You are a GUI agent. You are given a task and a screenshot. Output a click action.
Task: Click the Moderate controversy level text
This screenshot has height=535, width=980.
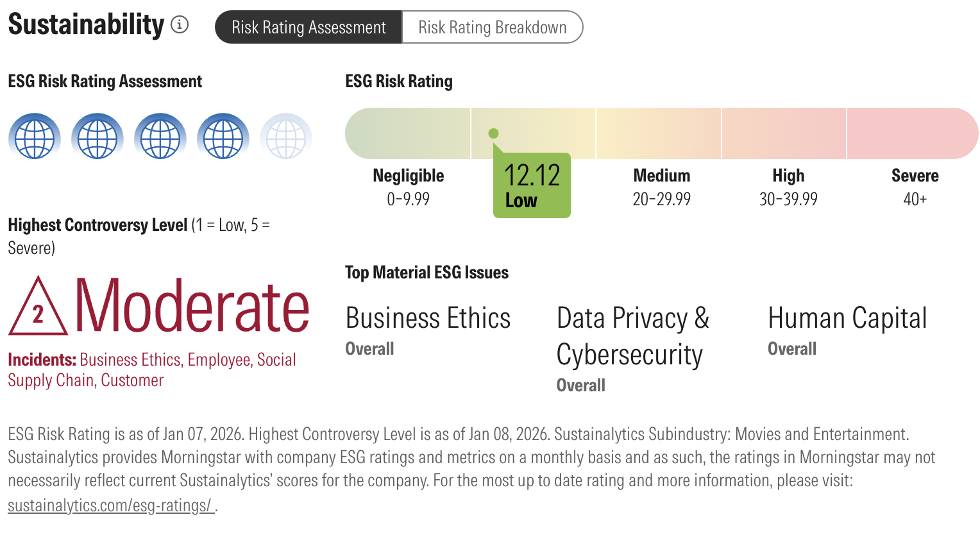pyautogui.click(x=192, y=307)
